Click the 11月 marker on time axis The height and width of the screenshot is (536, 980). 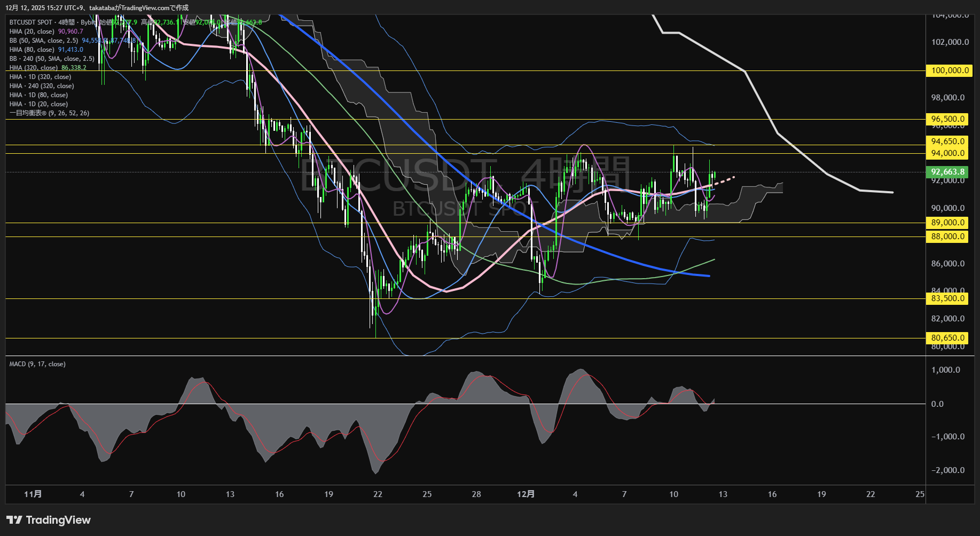pos(33,494)
